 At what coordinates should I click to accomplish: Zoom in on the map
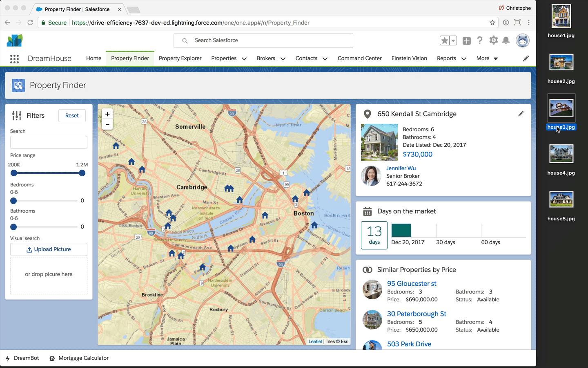click(x=107, y=114)
